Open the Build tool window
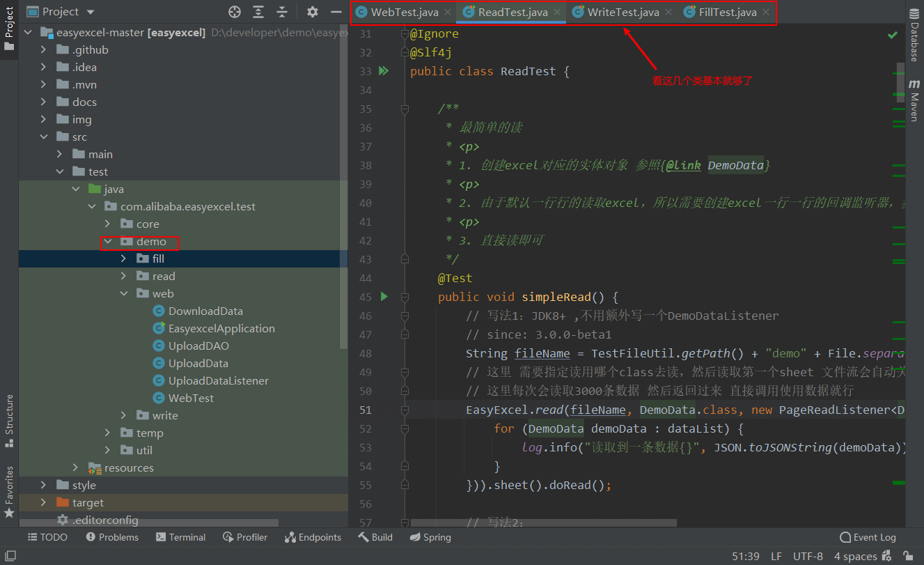Screen dimensions: 924x565 (375, 537)
